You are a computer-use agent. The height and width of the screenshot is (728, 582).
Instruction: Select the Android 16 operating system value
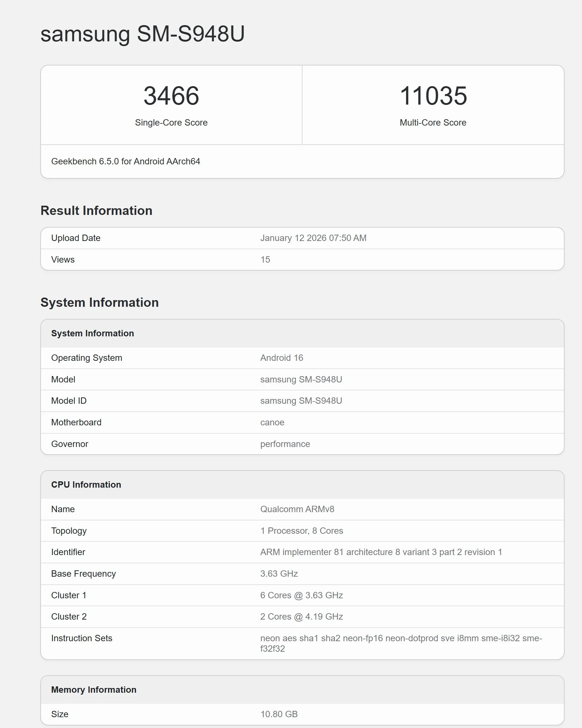pyautogui.click(x=282, y=358)
